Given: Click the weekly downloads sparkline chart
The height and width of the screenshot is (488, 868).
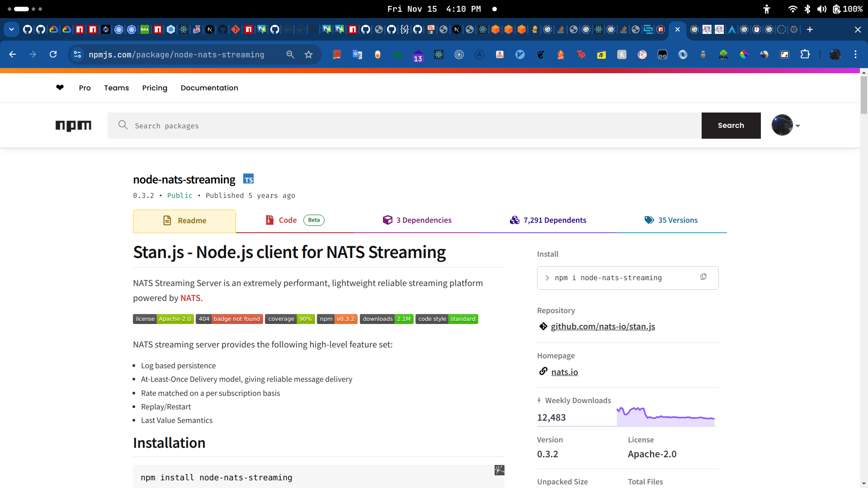Looking at the screenshot, I should pyautogui.click(x=665, y=416).
